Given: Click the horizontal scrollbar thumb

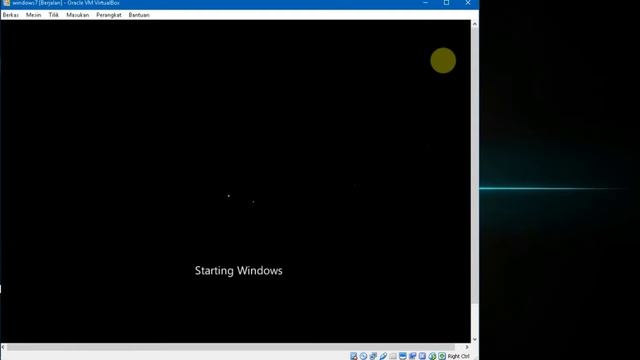Looking at the screenshot, I should point(231,347).
